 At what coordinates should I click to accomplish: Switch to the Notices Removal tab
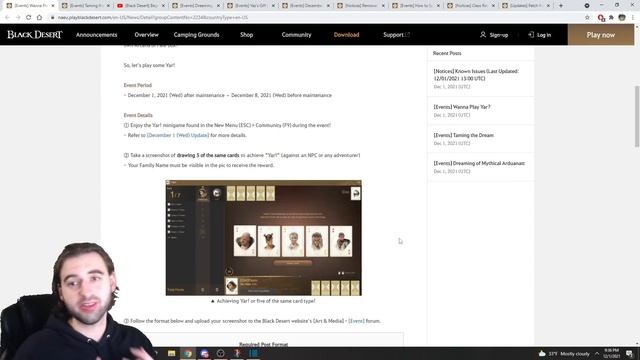click(x=360, y=6)
